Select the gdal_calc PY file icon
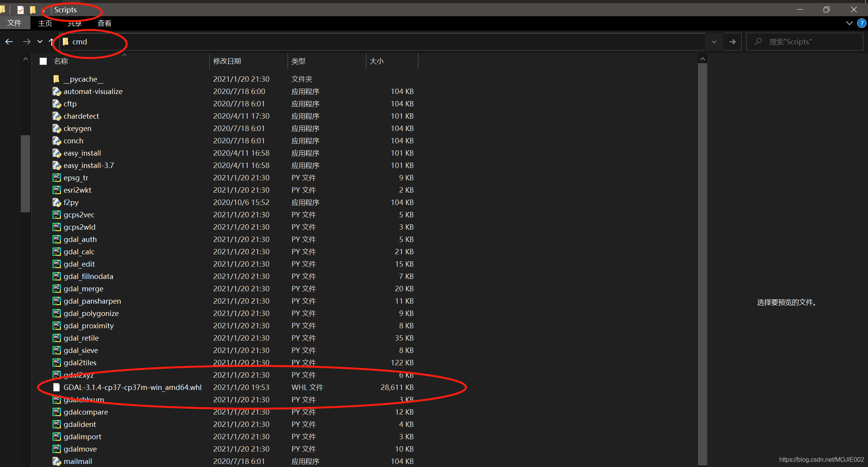Image resolution: width=868 pixels, height=467 pixels. 57,252
